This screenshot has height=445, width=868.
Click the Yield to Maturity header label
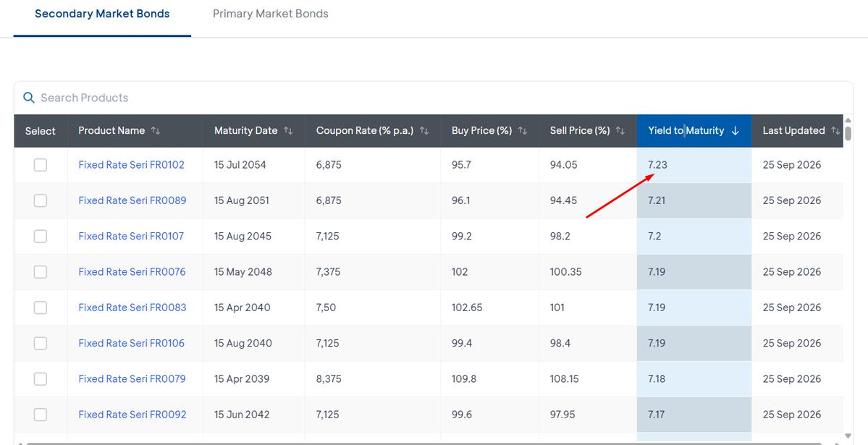click(x=686, y=131)
